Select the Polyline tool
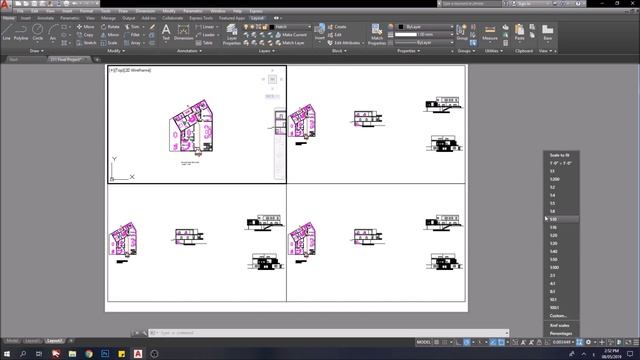Screen dimensions: 640x360 (21, 32)
